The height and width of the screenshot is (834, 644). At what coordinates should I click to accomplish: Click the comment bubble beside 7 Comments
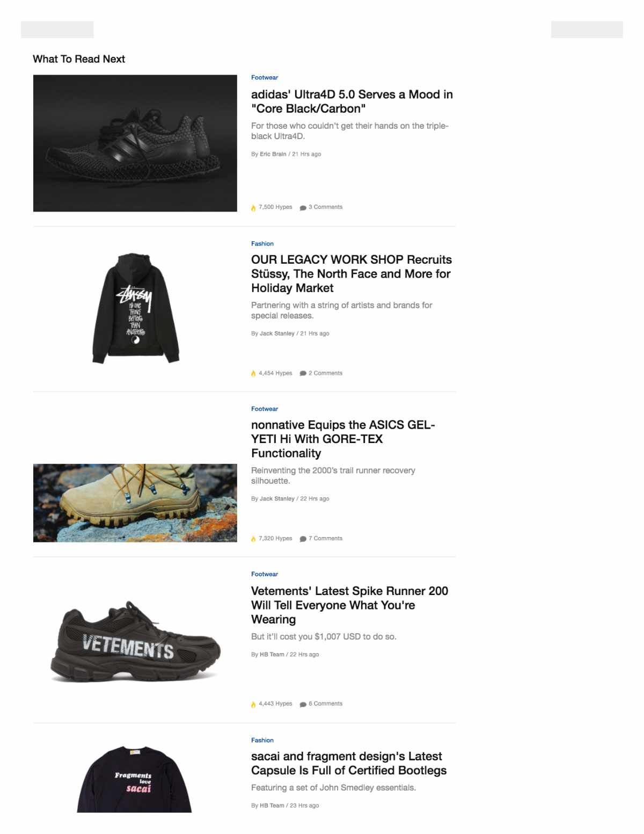(303, 539)
